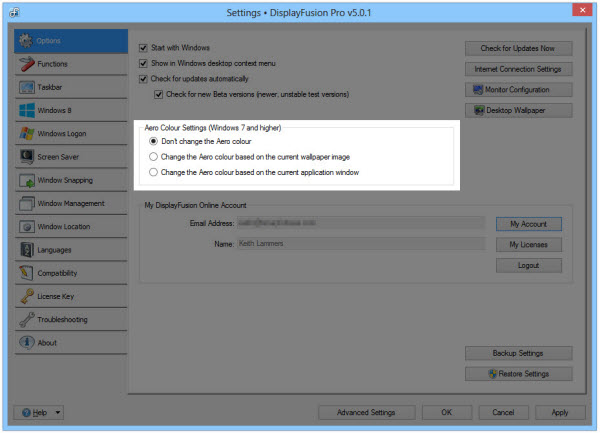
Task: Click the Apply button
Action: pyautogui.click(x=560, y=413)
